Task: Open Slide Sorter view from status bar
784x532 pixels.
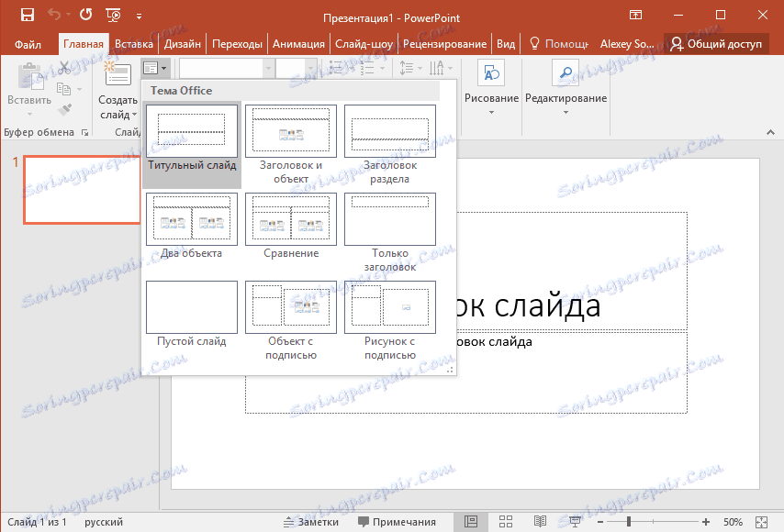Action: tap(505, 522)
